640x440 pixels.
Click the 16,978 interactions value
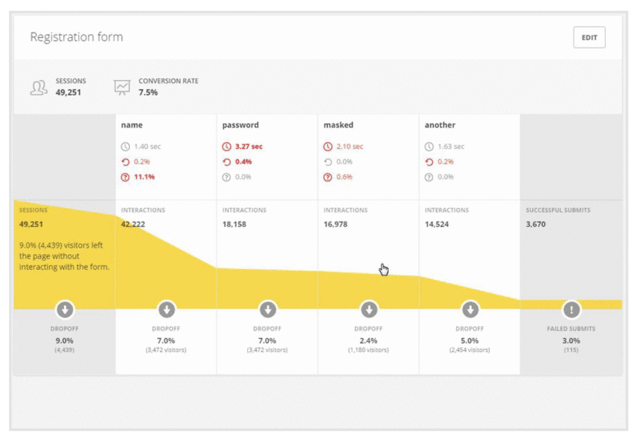(336, 224)
